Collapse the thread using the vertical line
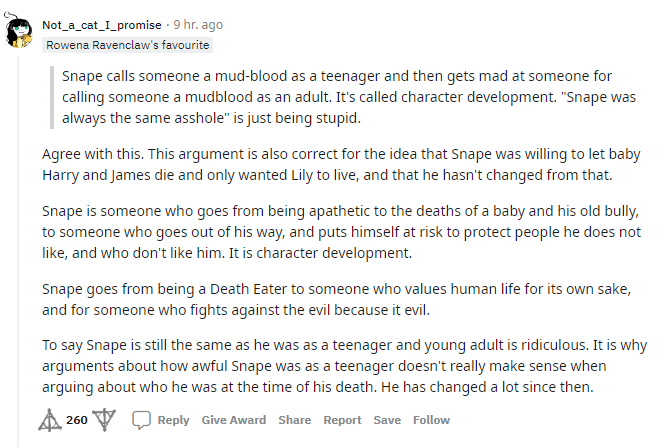Screen dimensions: 664x447 click(x=18, y=250)
